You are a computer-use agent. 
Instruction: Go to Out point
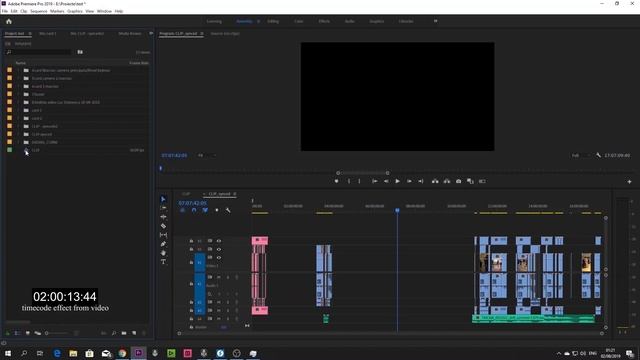tap(421, 181)
